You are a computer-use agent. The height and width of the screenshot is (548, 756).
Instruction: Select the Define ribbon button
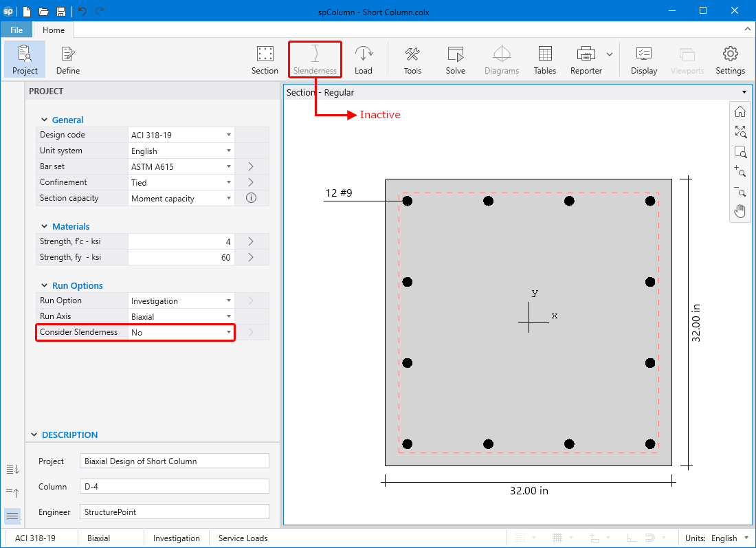(67, 60)
